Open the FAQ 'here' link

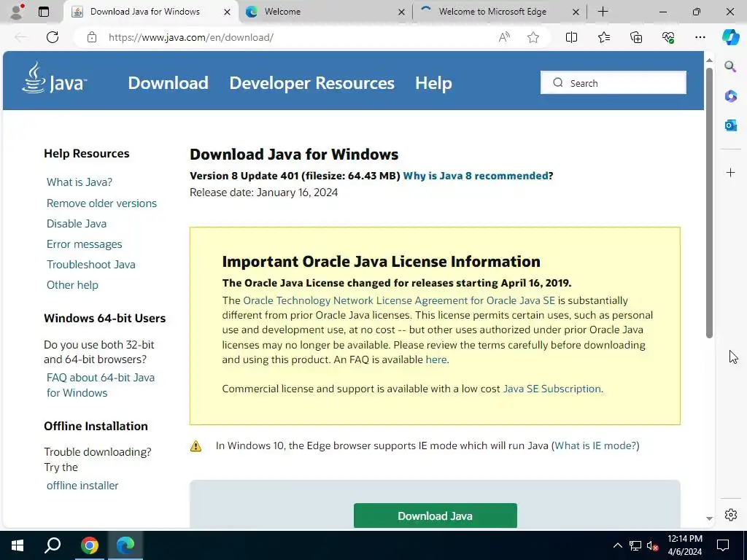pos(436,359)
